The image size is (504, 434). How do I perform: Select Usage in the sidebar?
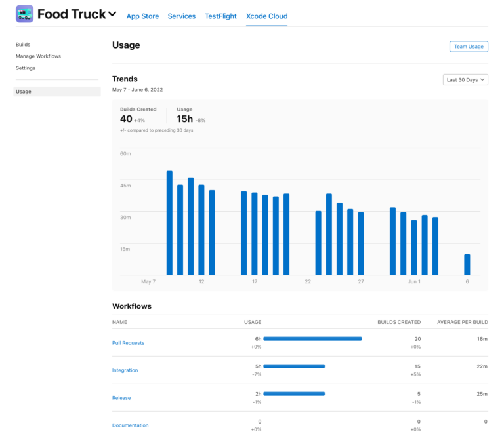tap(24, 92)
